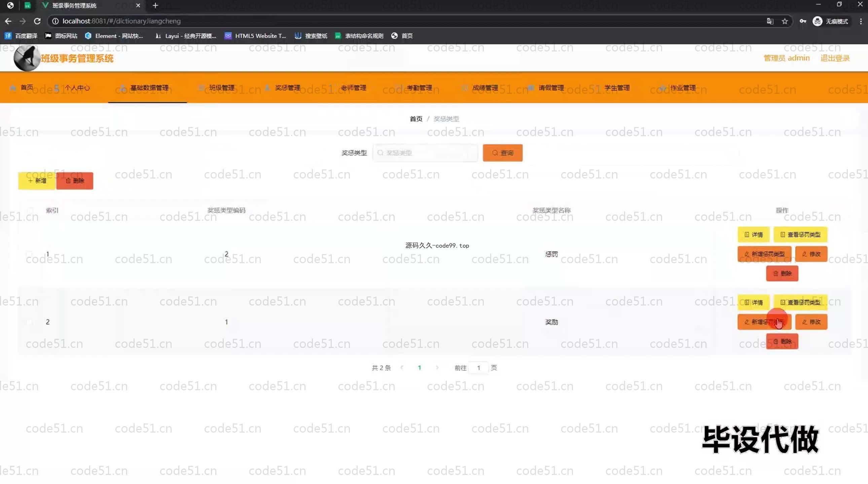
Task: Check the checkbox for row 惩罚
Action: pos(30,254)
